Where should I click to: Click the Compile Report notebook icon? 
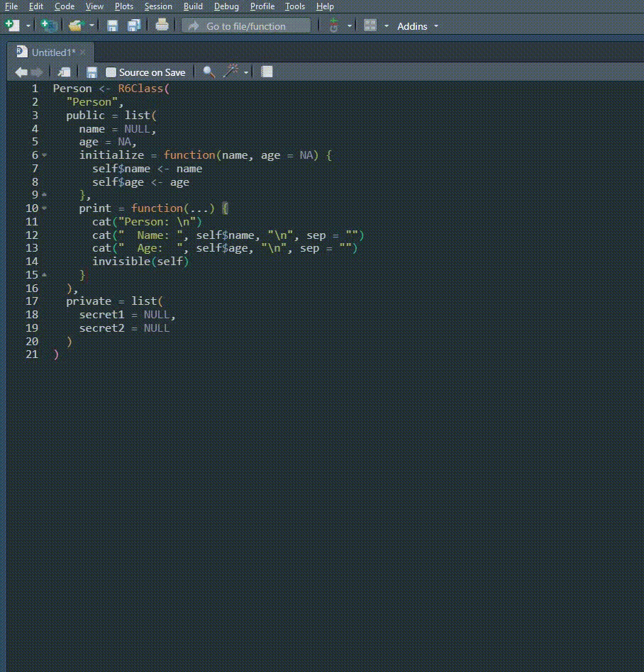(x=267, y=72)
